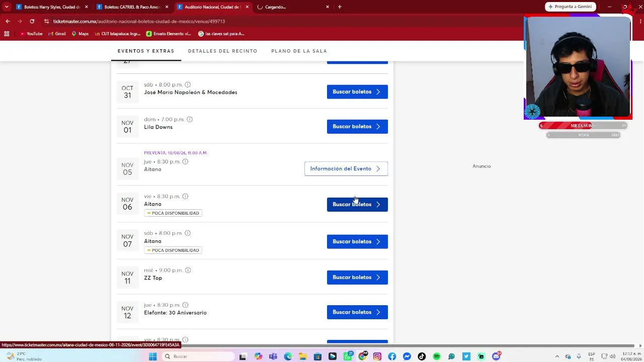Switch to the Harry Styles boletos tab
644x362 pixels.
pos(48,7)
